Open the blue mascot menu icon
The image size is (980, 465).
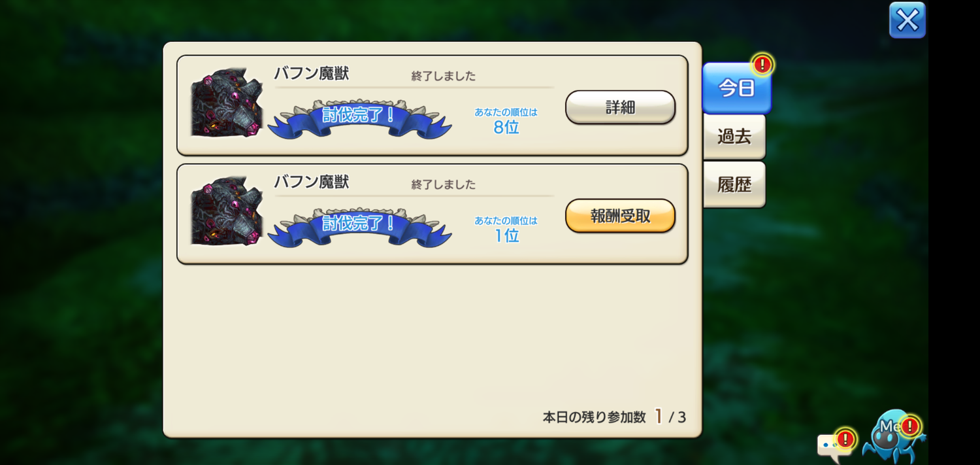coord(892,438)
